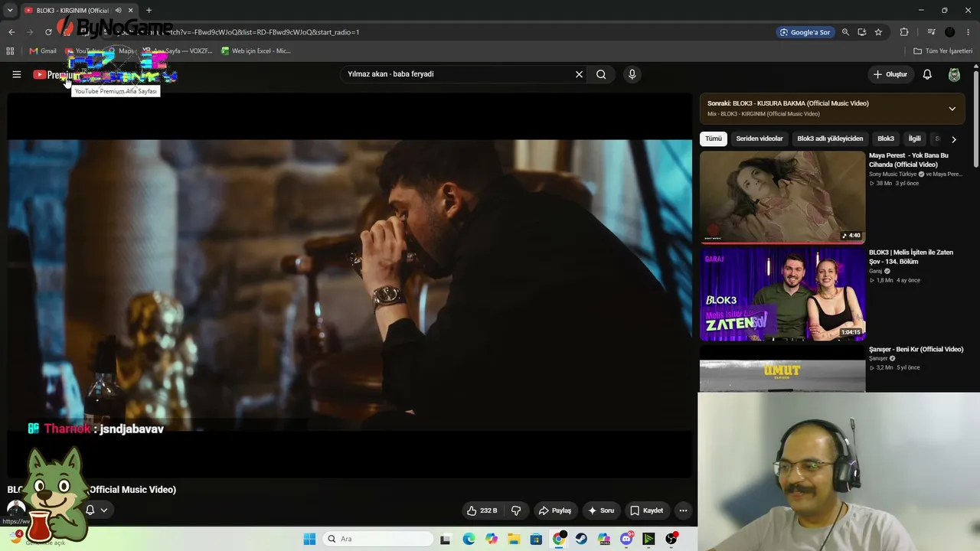Open Steam from the taskbar
This screenshot has width=980, height=551.
pyautogui.click(x=581, y=539)
